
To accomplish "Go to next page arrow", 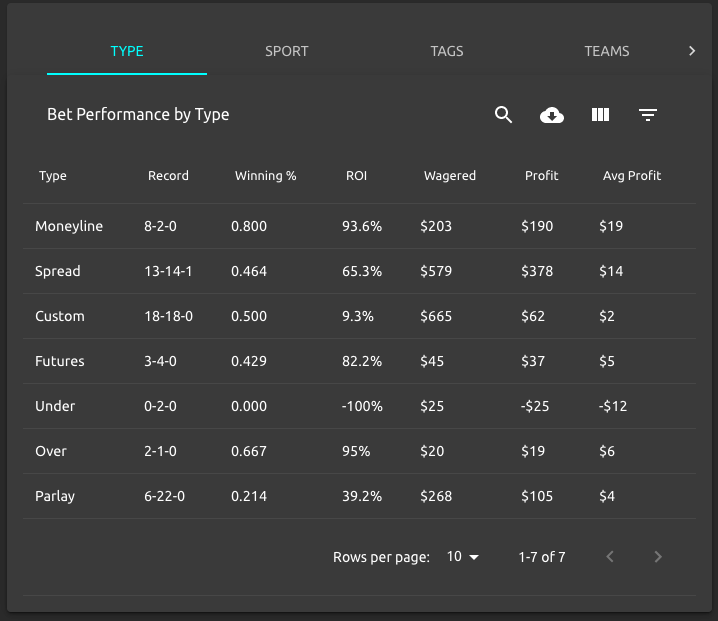I will [657, 557].
